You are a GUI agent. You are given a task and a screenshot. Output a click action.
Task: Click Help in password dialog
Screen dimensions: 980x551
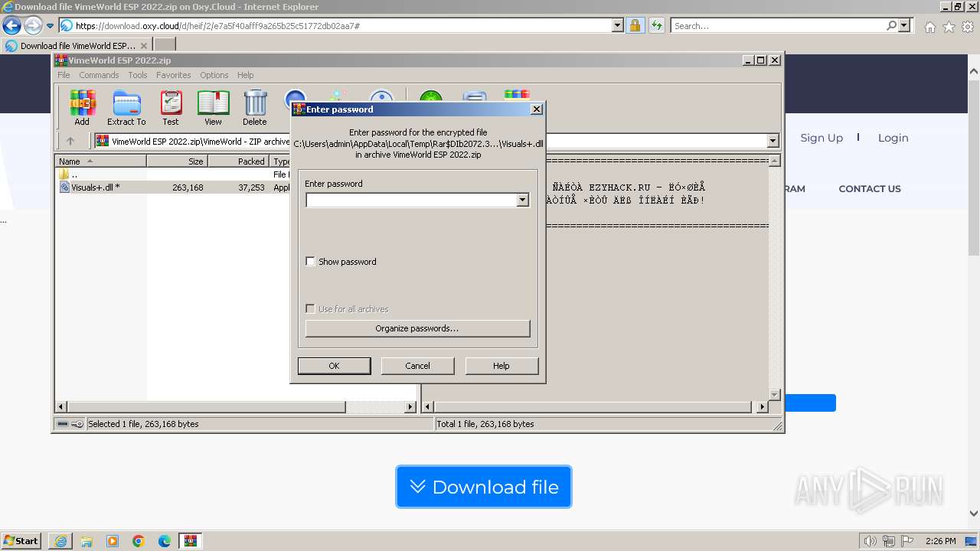(501, 366)
